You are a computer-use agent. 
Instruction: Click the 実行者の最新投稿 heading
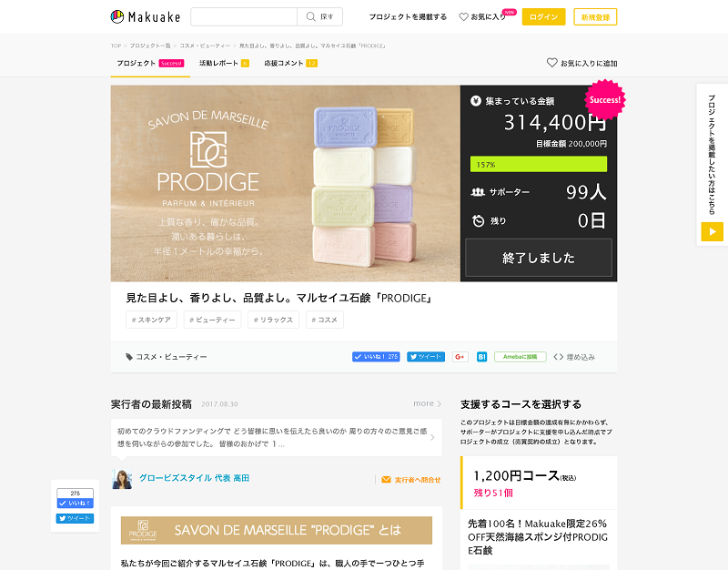tap(151, 404)
